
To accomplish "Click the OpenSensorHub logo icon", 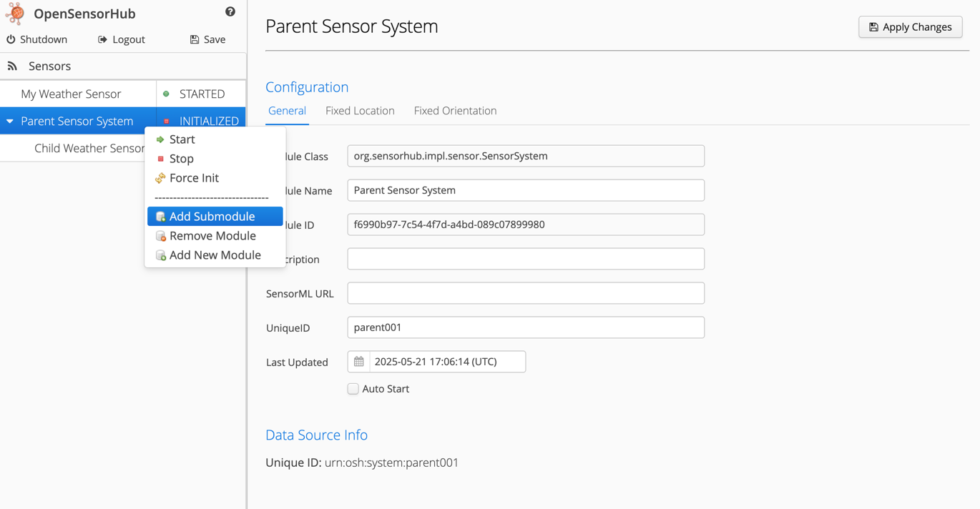I will pos(15,14).
